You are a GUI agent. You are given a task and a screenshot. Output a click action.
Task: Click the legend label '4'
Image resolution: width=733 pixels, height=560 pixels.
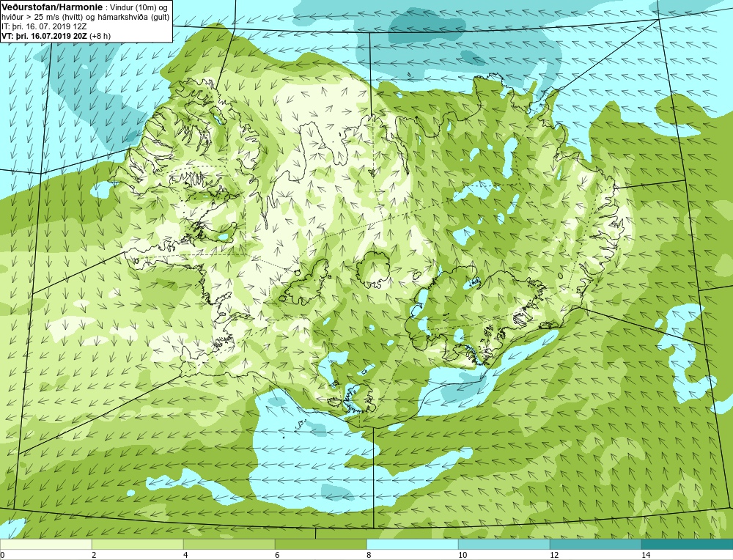pyautogui.click(x=185, y=555)
